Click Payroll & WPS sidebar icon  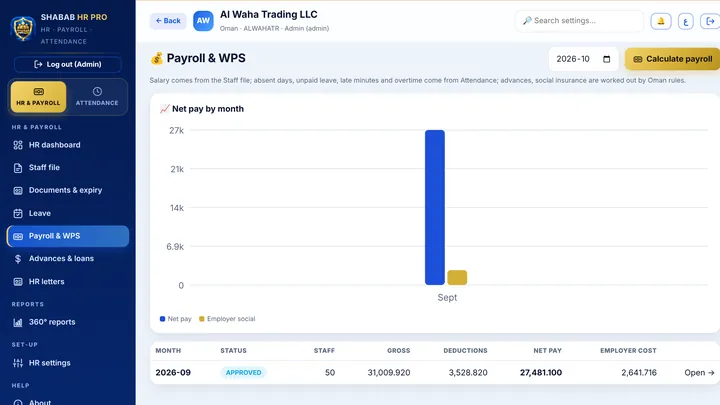(x=18, y=236)
